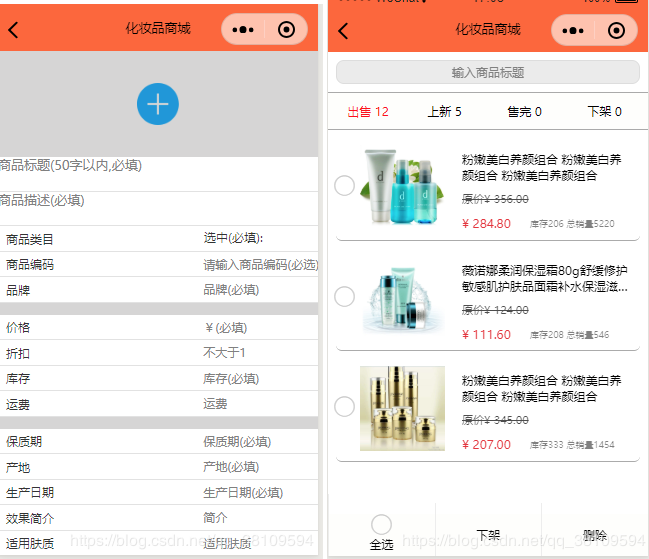Go back using right screen's back arrow
Image resolution: width=649 pixels, height=559 pixels.
[x=343, y=31]
